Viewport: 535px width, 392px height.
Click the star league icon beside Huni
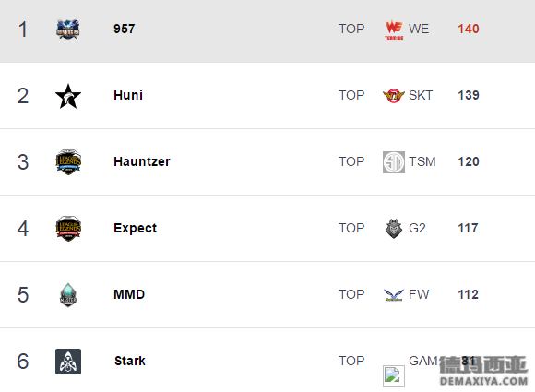click(x=68, y=96)
